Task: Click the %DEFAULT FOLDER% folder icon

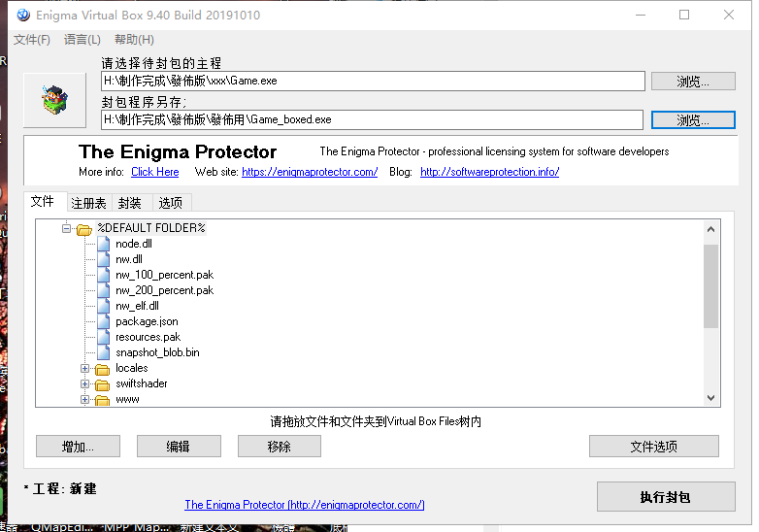Action: point(84,229)
